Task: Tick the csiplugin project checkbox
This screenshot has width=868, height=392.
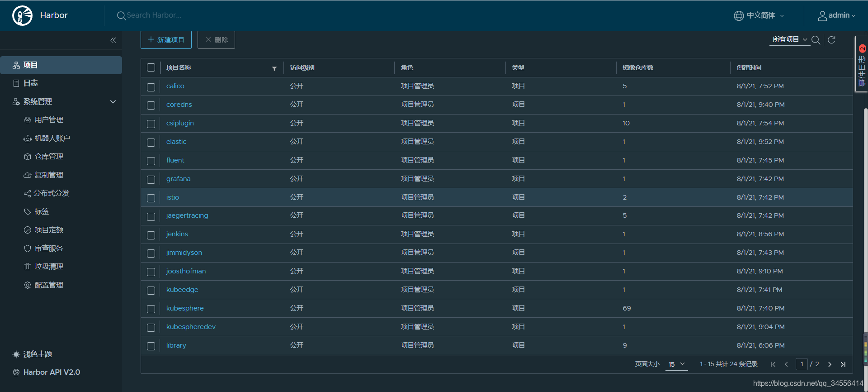Action: tap(151, 124)
